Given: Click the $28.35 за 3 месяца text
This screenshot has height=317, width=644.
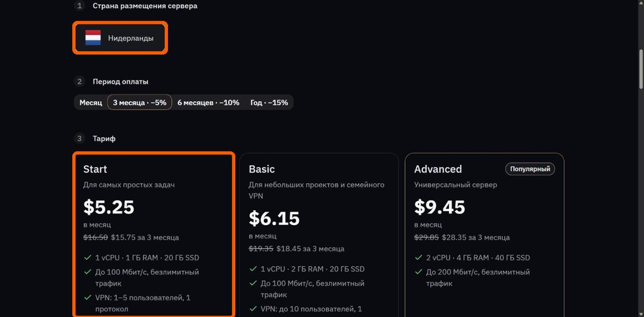Looking at the screenshot, I should pos(476,237).
